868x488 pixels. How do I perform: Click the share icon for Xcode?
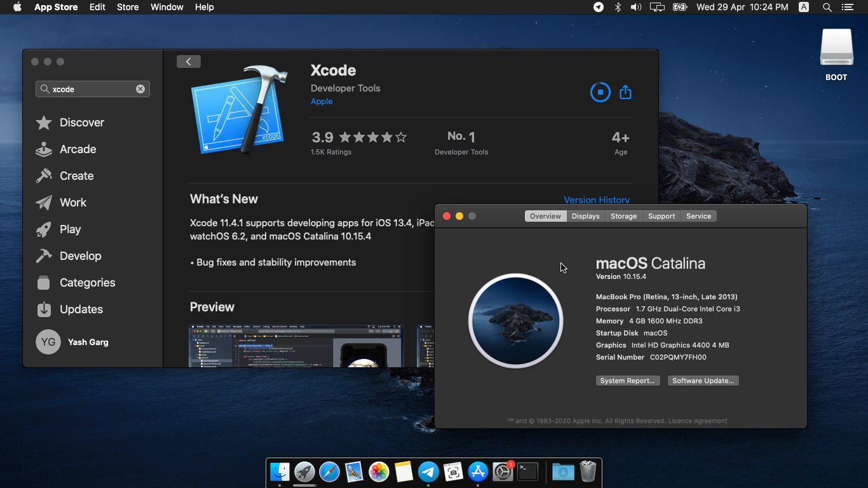point(625,92)
